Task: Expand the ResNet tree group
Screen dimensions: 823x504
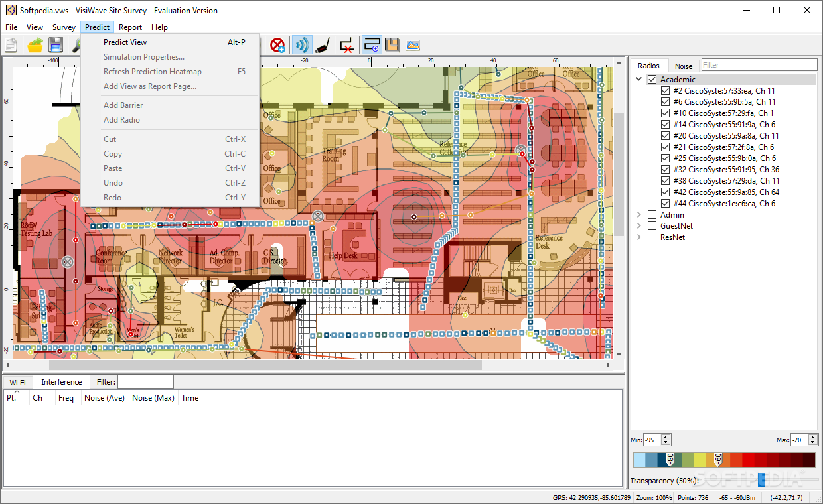Action: pos(639,237)
